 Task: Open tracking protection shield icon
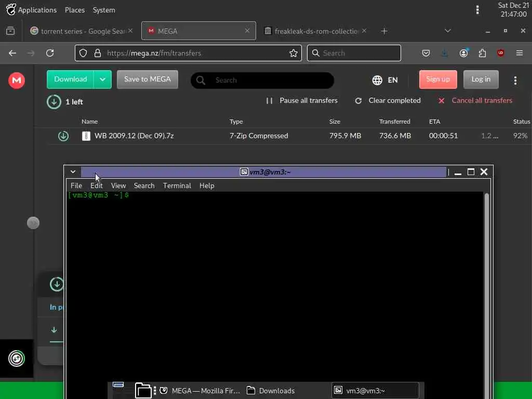click(x=83, y=53)
